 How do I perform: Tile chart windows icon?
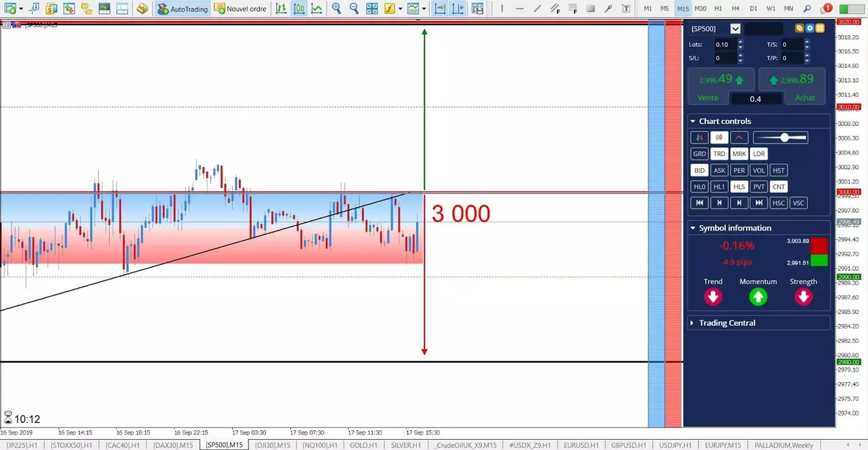372,9
